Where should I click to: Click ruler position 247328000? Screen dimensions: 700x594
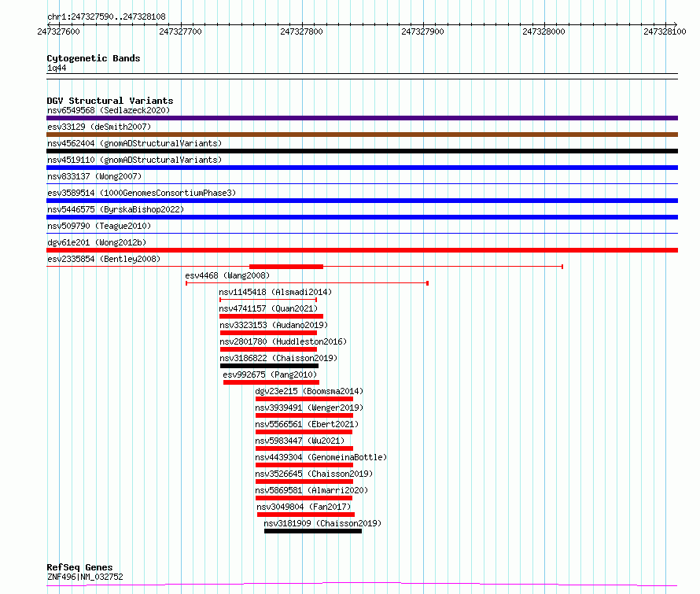point(543,31)
